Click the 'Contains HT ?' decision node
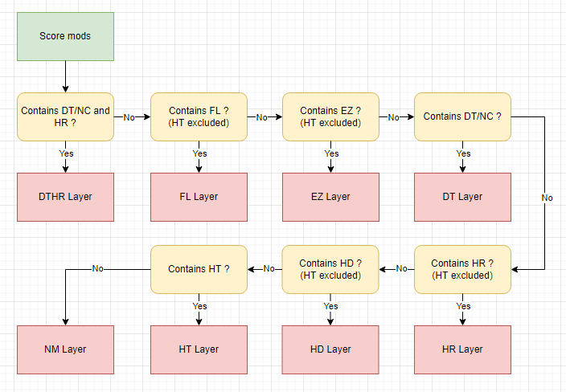Viewport: 566px width, 392px height. click(199, 269)
